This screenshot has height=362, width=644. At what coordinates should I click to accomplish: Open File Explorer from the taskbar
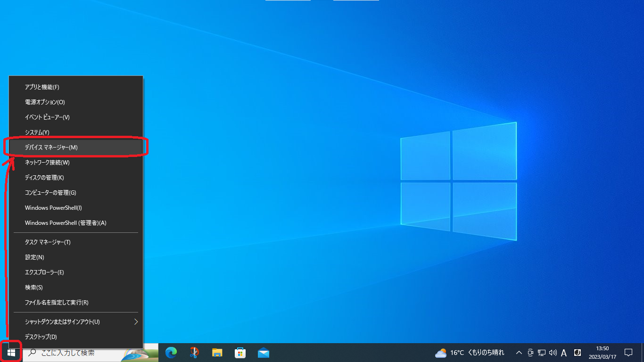click(x=217, y=353)
